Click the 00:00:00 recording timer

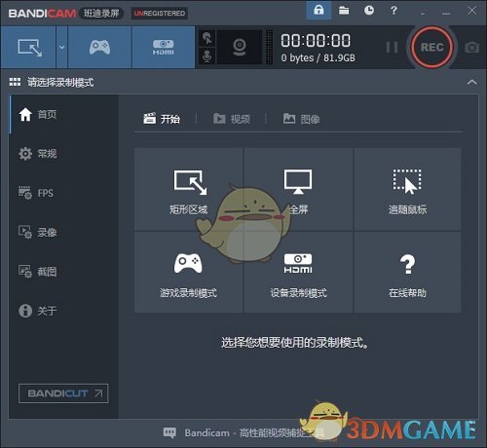[316, 41]
